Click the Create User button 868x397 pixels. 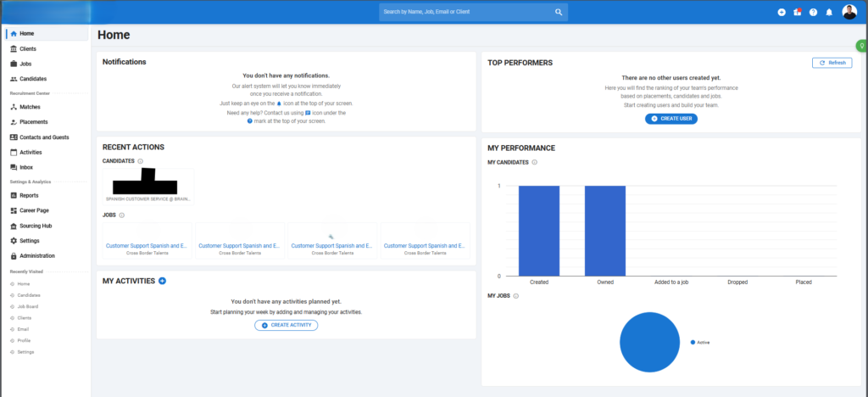click(x=671, y=119)
